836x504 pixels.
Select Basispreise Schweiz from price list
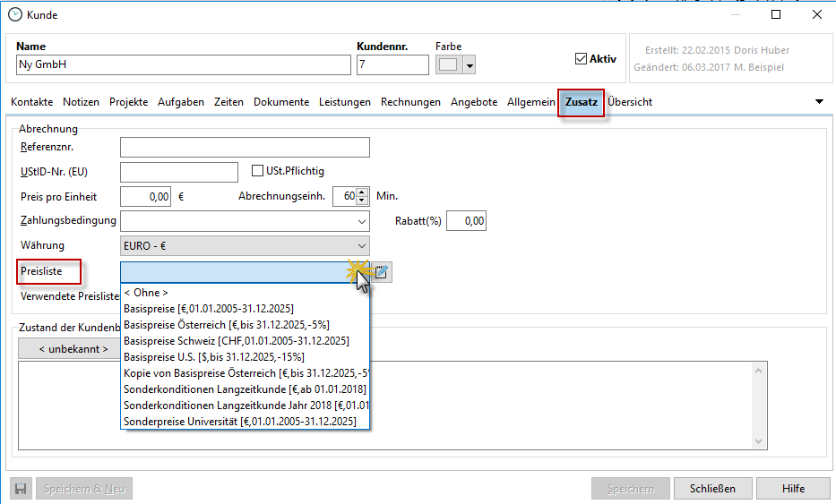tap(237, 341)
